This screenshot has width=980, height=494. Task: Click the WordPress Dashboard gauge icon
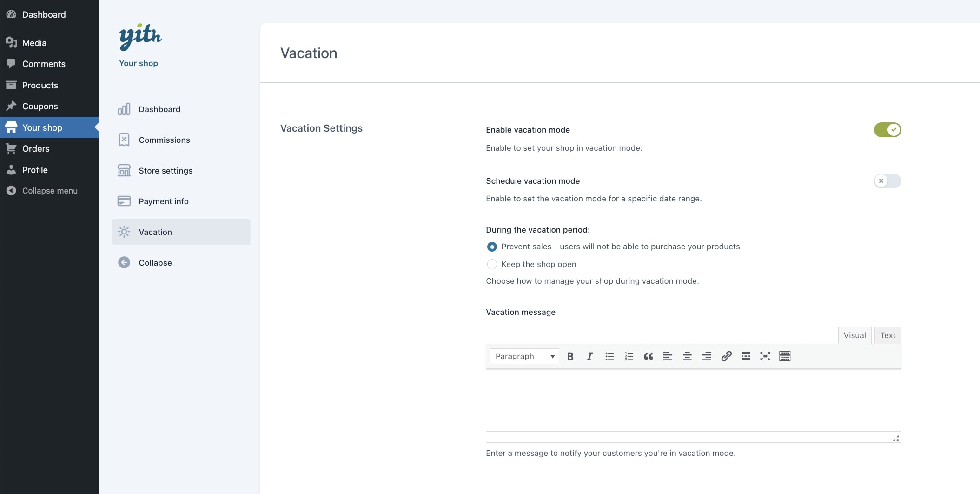(11, 14)
